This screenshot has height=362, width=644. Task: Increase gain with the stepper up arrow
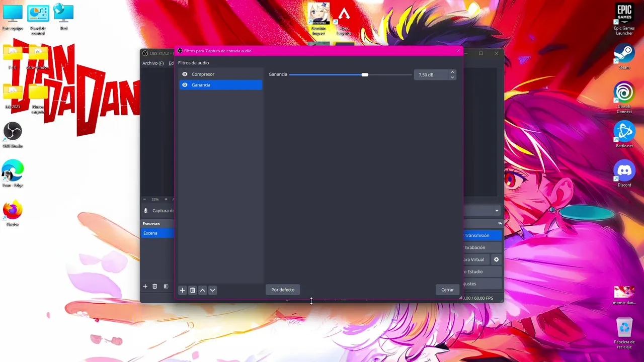[452, 72]
